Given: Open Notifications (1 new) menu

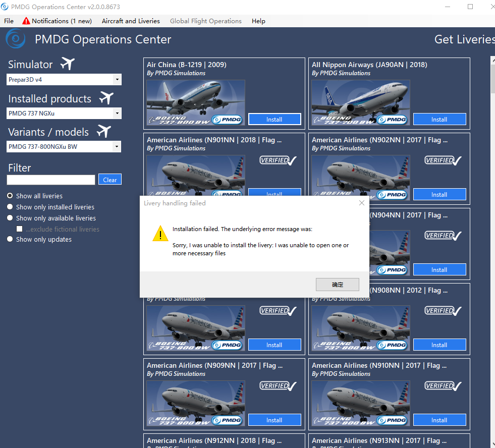Looking at the screenshot, I should point(57,21).
